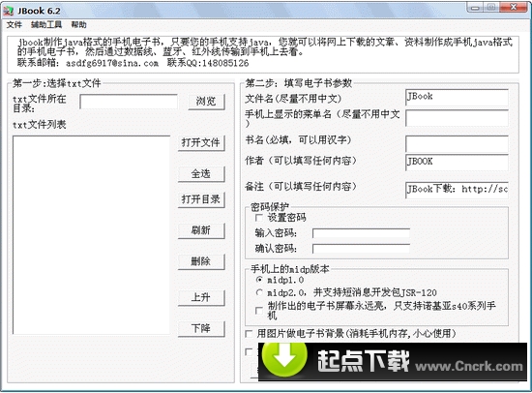Click the 上升 move-up button
The width and height of the screenshot is (532, 393).
tap(201, 298)
